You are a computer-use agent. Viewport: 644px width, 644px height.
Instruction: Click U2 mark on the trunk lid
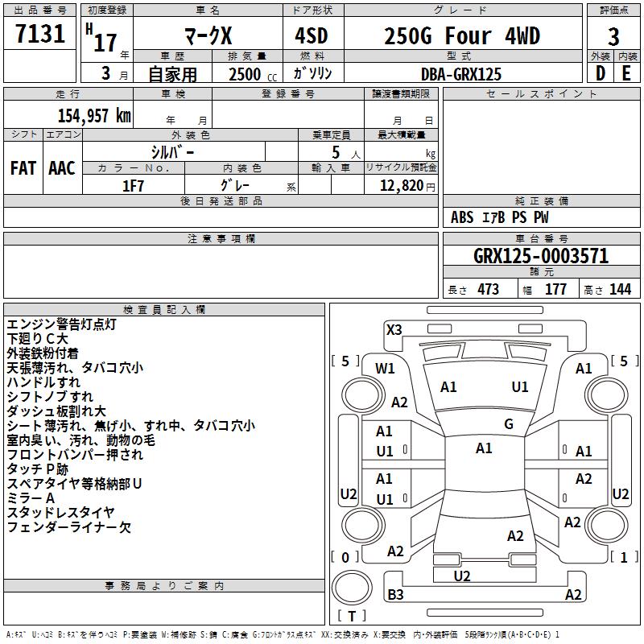[x=461, y=576]
